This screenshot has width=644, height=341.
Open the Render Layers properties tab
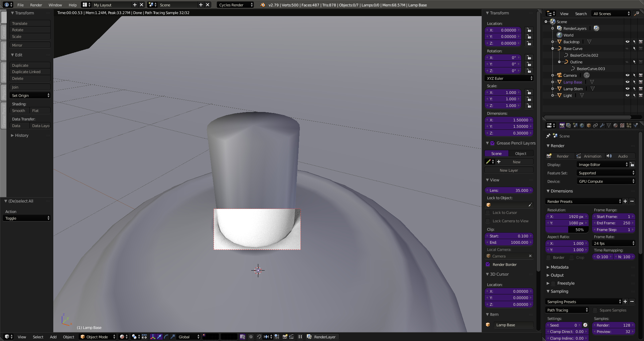point(569,125)
